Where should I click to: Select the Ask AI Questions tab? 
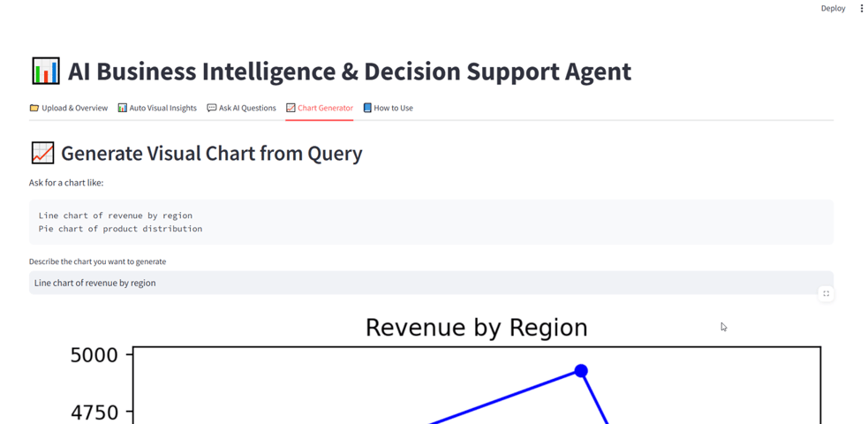[241, 108]
